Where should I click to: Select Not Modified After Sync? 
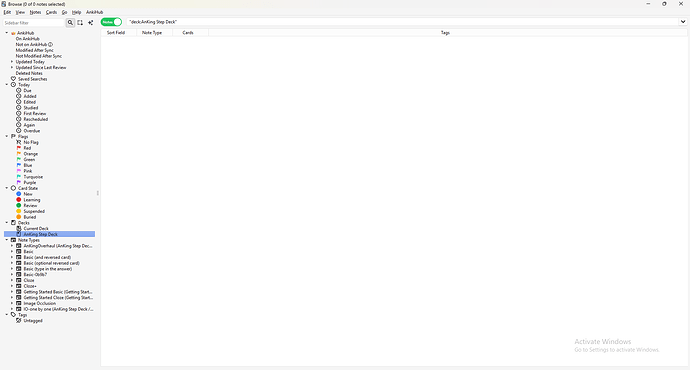click(39, 56)
